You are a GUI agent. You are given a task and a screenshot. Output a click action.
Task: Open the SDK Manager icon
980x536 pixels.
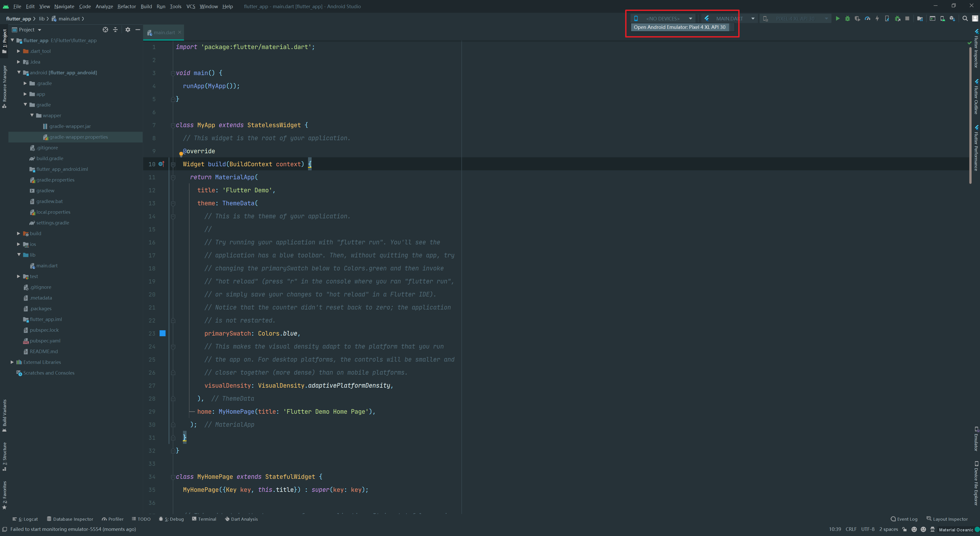pos(952,18)
